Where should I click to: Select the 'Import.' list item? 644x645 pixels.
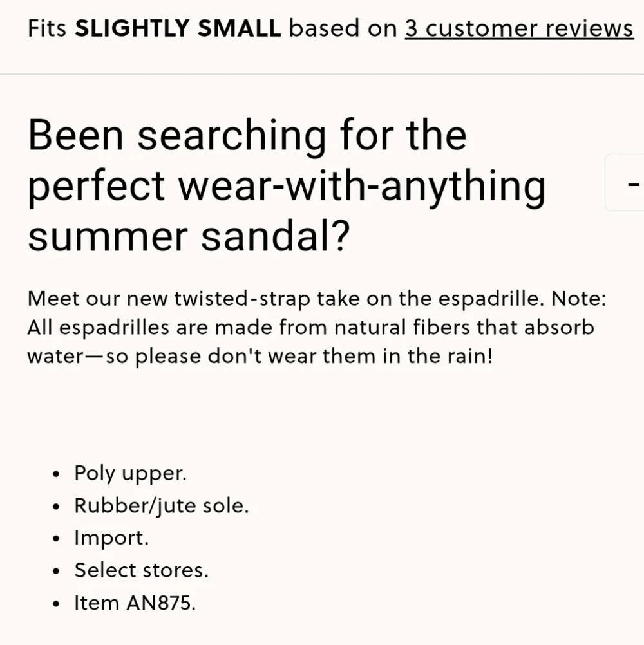click(x=111, y=537)
